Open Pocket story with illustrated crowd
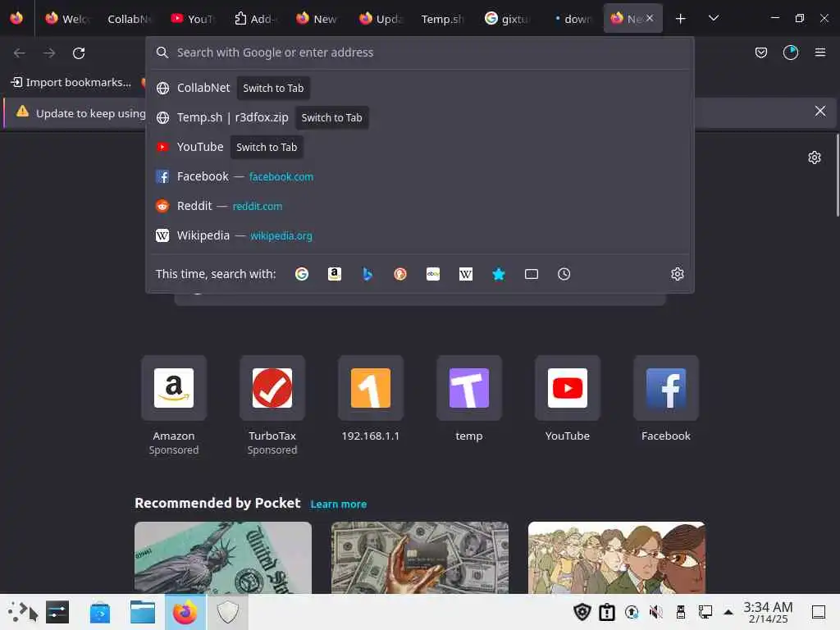The height and width of the screenshot is (630, 840). coord(617,558)
